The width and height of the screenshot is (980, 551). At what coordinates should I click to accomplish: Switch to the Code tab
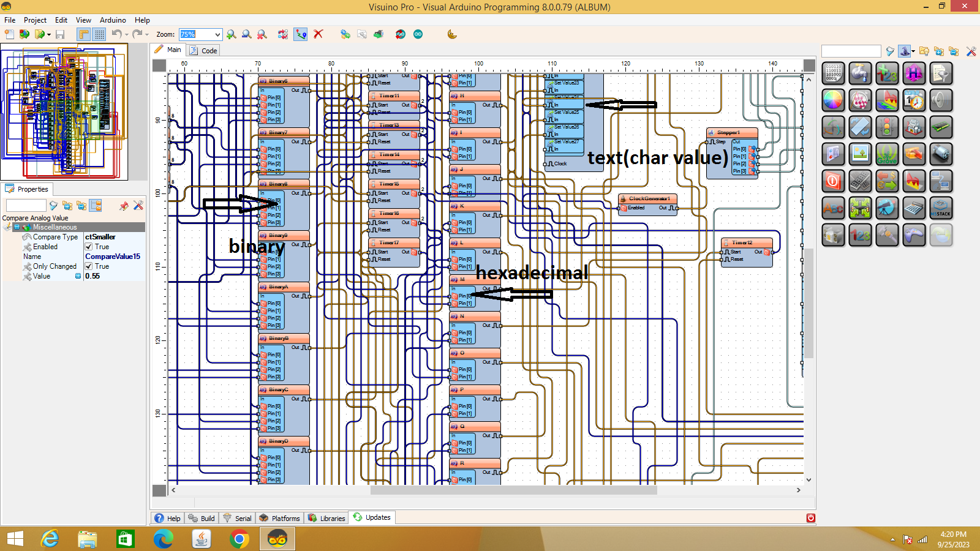(204, 50)
